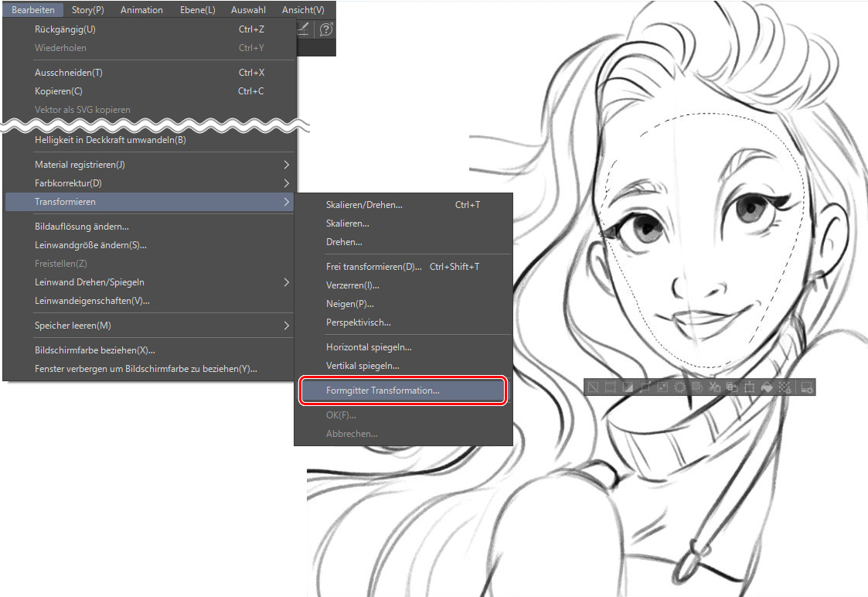Click Frei transformieren(D)... in the submenu

coord(375,267)
